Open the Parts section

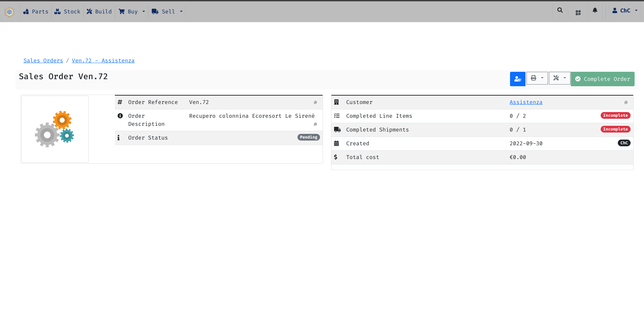36,11
